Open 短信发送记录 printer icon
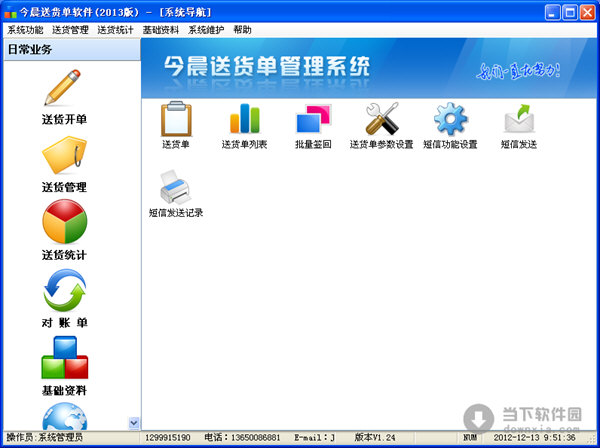This screenshot has height=448, width=600. [x=175, y=187]
